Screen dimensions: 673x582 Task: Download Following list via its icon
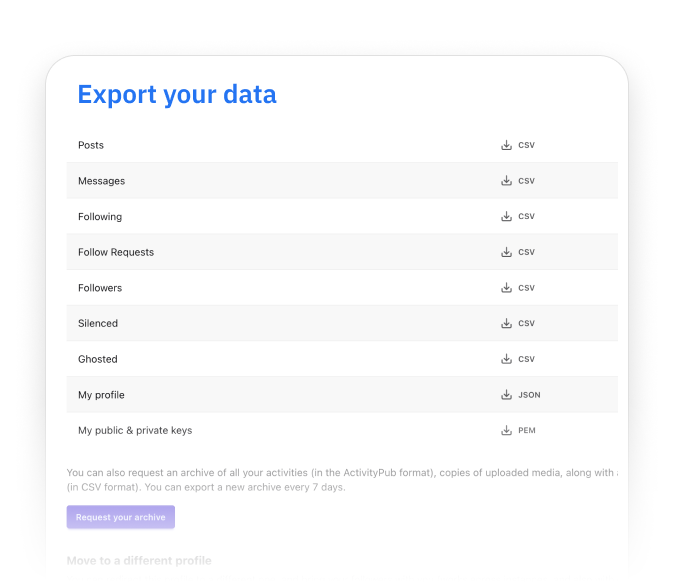(506, 216)
